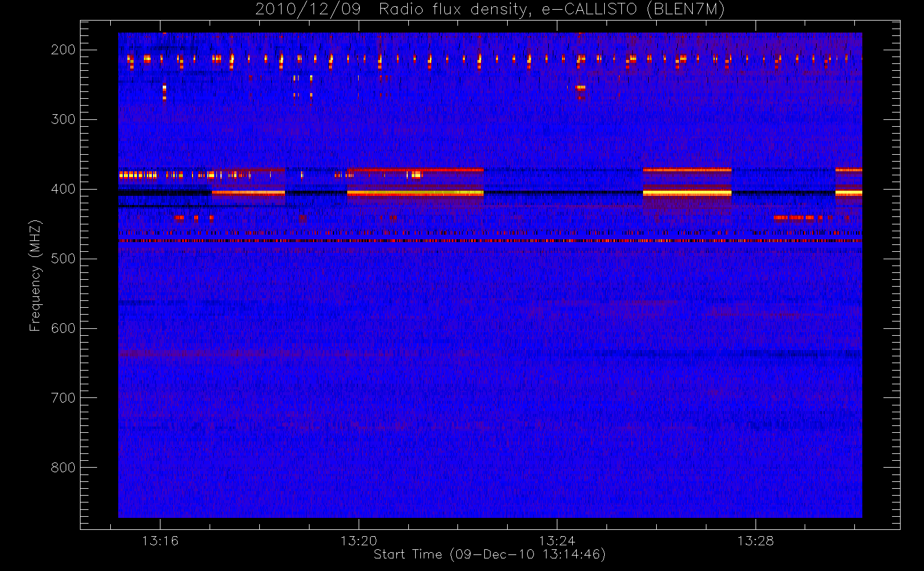Click the 13:28 time tick label
The width and height of the screenshot is (924, 571).
pos(756,541)
